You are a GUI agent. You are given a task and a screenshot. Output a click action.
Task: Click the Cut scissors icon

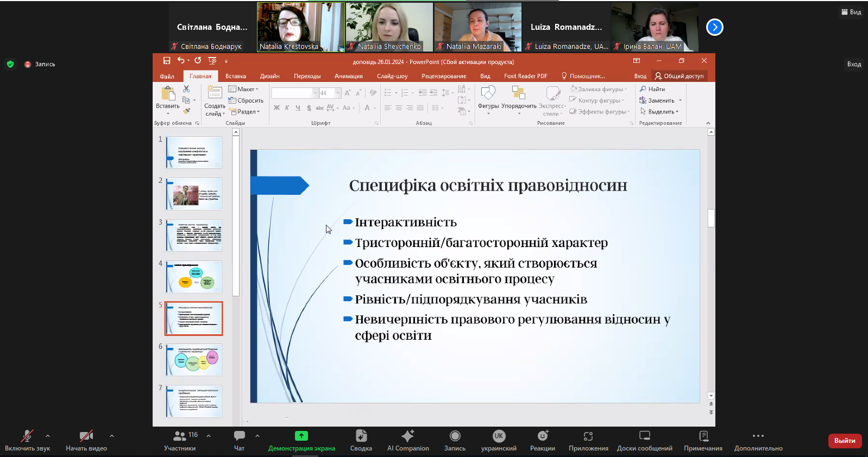click(186, 89)
